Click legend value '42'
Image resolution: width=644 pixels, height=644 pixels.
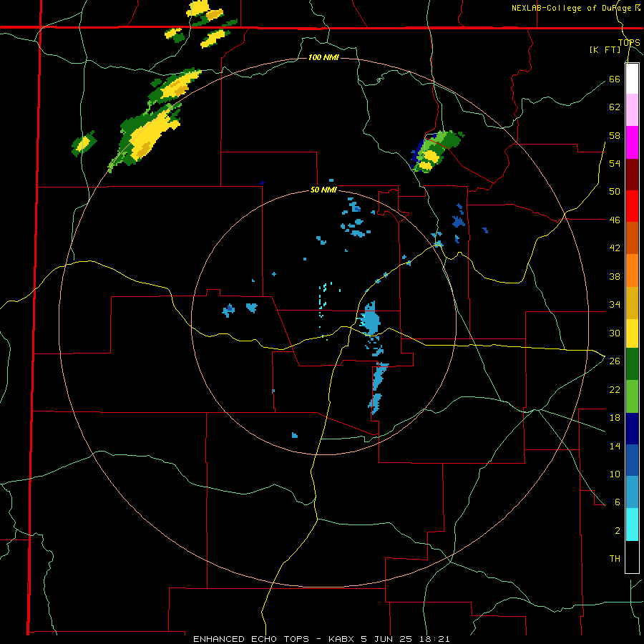(615, 248)
